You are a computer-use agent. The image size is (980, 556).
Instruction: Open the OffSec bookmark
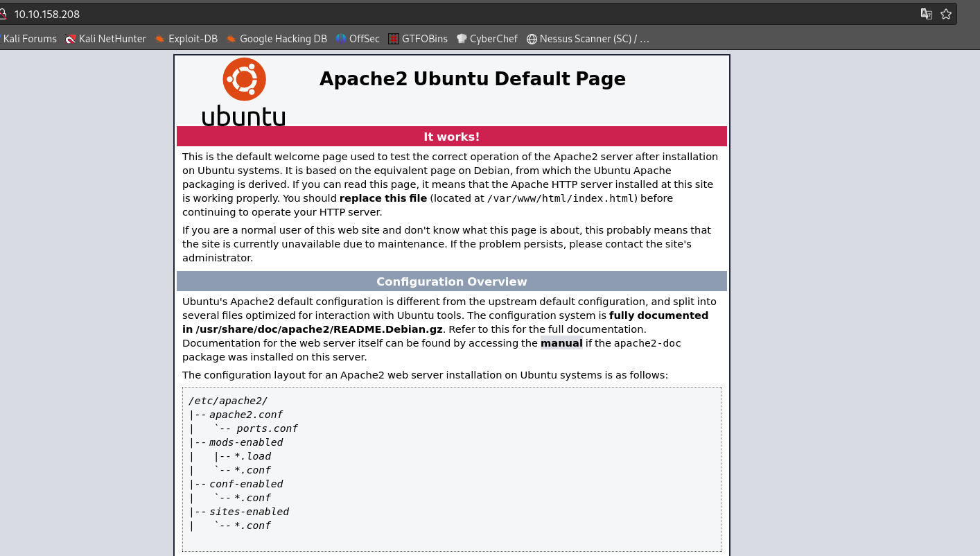click(357, 39)
